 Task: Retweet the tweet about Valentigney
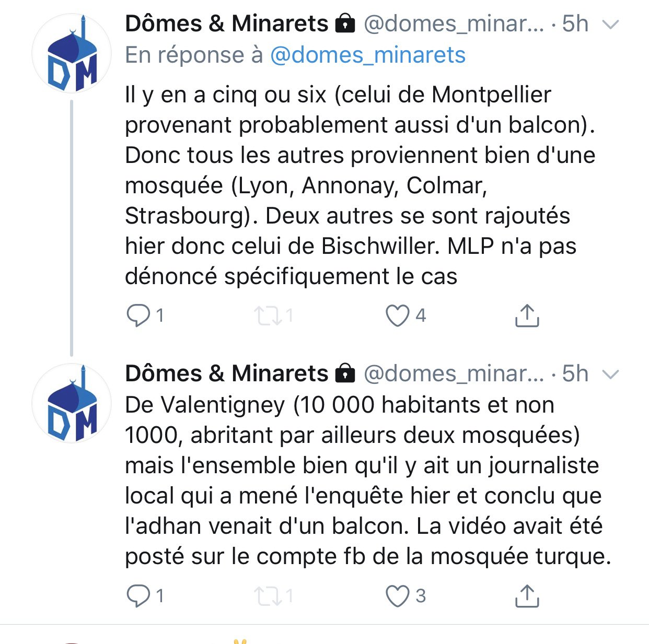coord(268,595)
